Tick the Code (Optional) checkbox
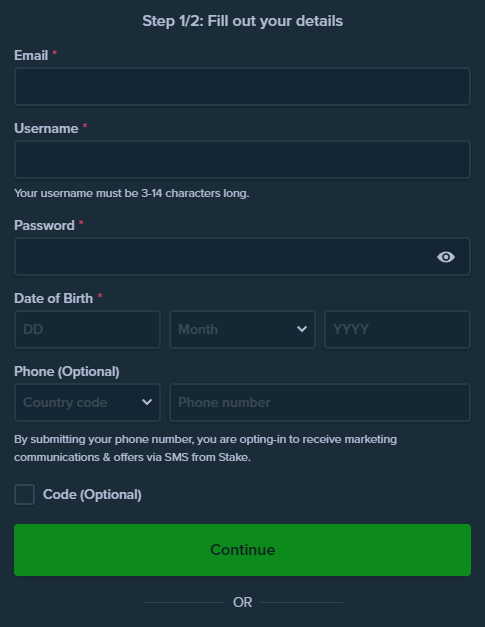 24,495
